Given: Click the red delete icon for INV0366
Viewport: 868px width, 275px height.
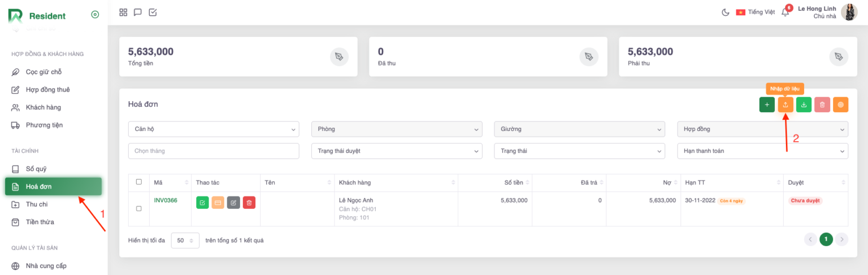Looking at the screenshot, I should coord(249,202).
